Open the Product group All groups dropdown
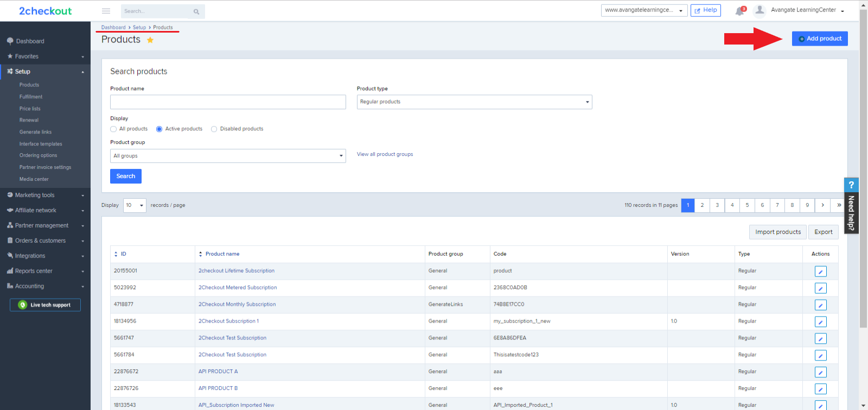The height and width of the screenshot is (410, 868). tap(228, 156)
